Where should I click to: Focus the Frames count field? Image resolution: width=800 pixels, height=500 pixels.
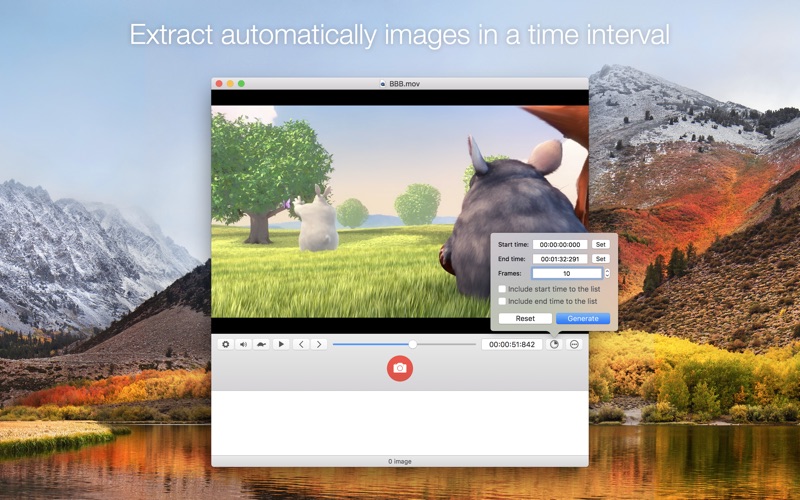(x=567, y=273)
